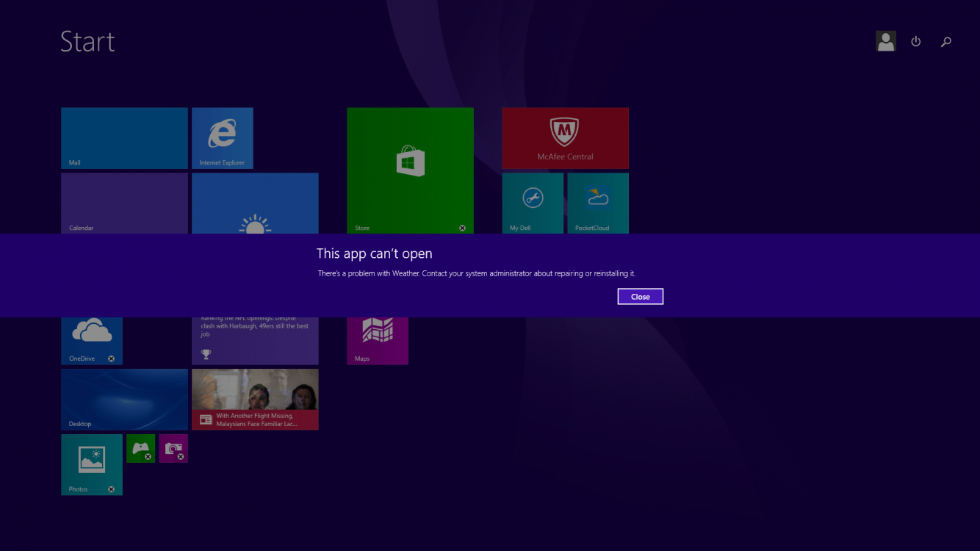Open the OneDrive tile
Screen dimensions: 980x551
[92, 341]
